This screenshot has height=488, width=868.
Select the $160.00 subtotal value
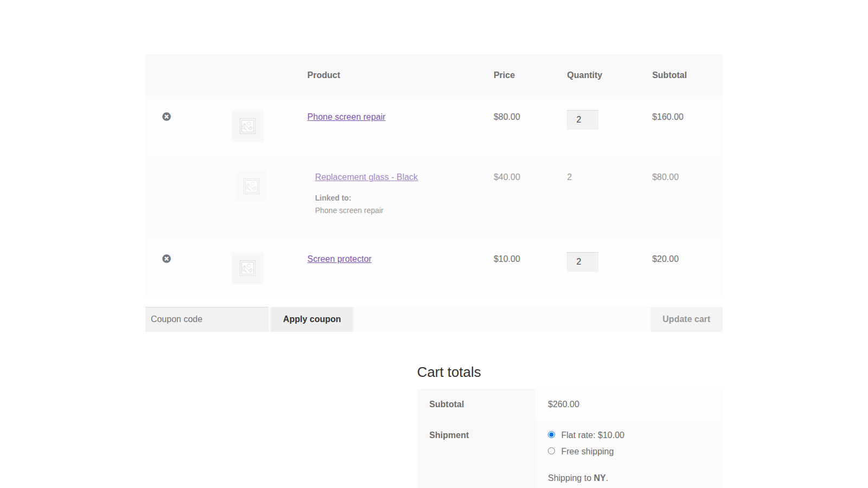pos(668,117)
